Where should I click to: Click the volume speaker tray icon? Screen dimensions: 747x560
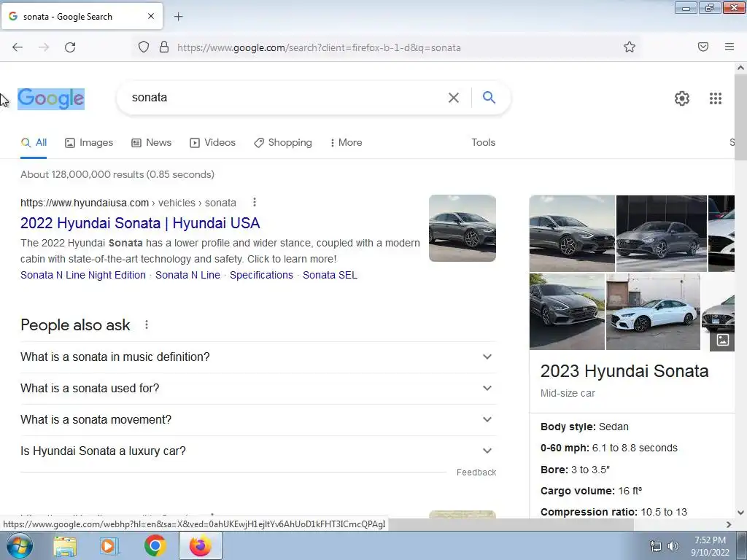[673, 546]
